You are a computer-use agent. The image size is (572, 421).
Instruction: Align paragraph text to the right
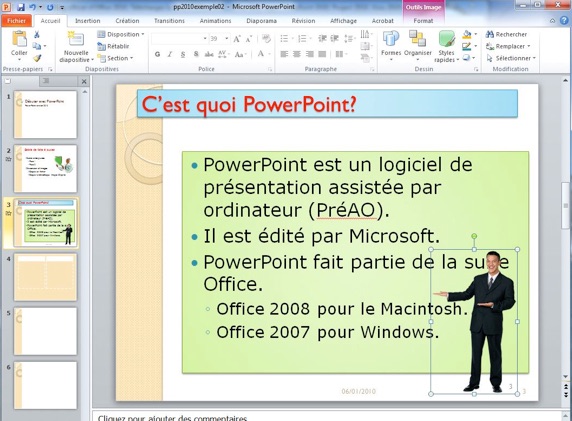(x=309, y=54)
